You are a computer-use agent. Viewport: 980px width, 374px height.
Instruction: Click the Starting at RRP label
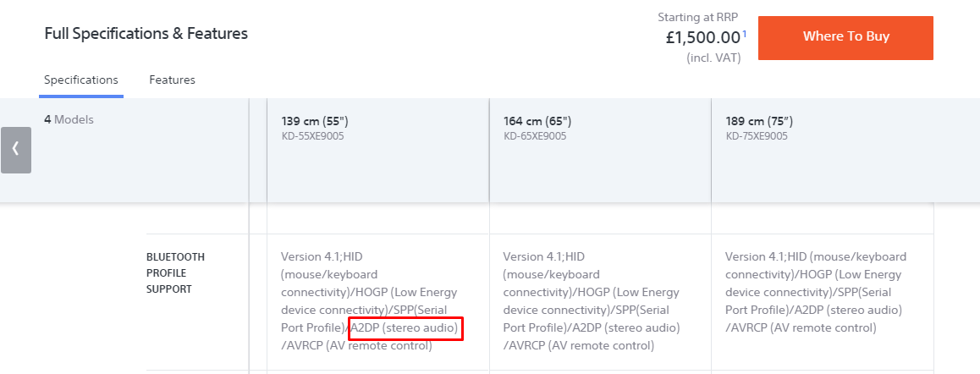(x=699, y=17)
